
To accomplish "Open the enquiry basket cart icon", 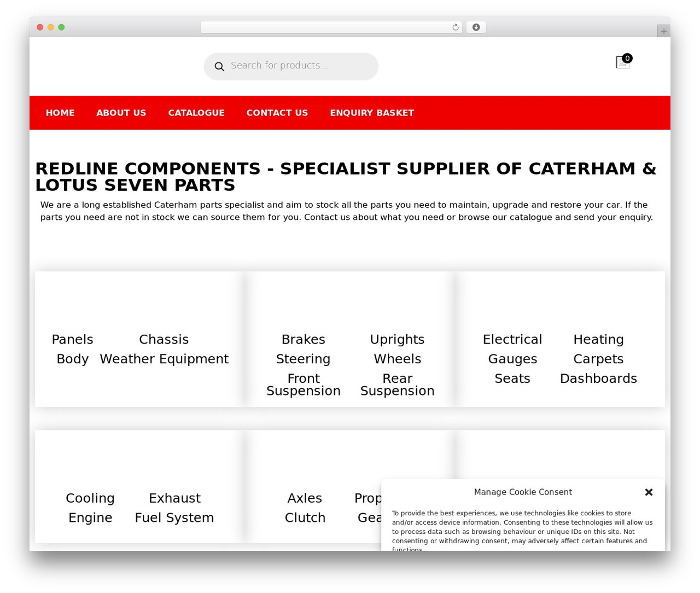I will (623, 62).
